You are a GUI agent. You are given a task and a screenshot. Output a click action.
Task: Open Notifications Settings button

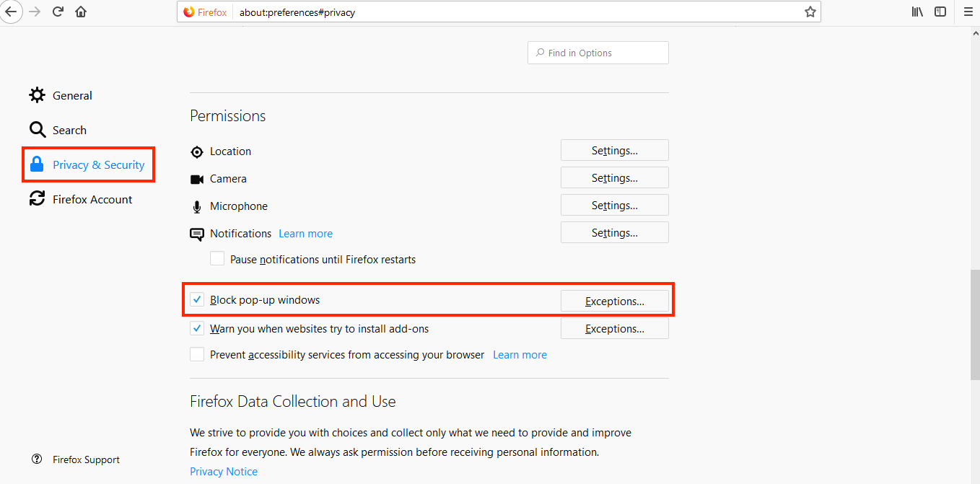615,233
